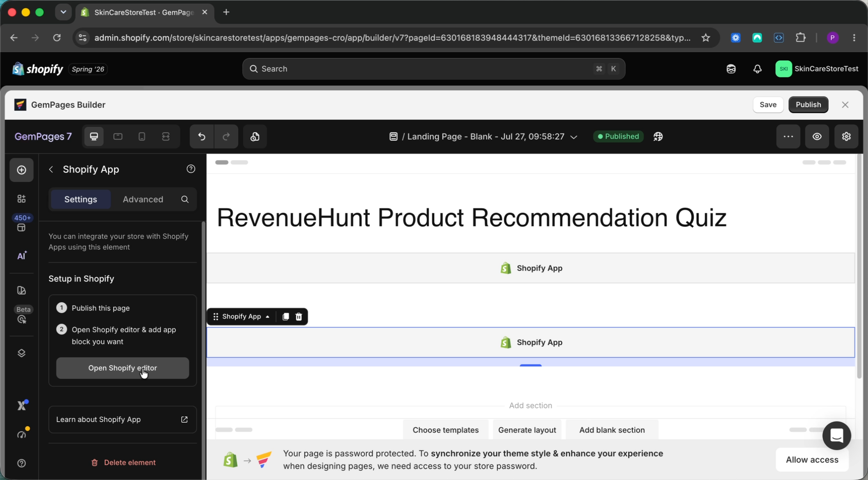Click the Published status badge
The width and height of the screenshot is (868, 480).
pos(618,136)
